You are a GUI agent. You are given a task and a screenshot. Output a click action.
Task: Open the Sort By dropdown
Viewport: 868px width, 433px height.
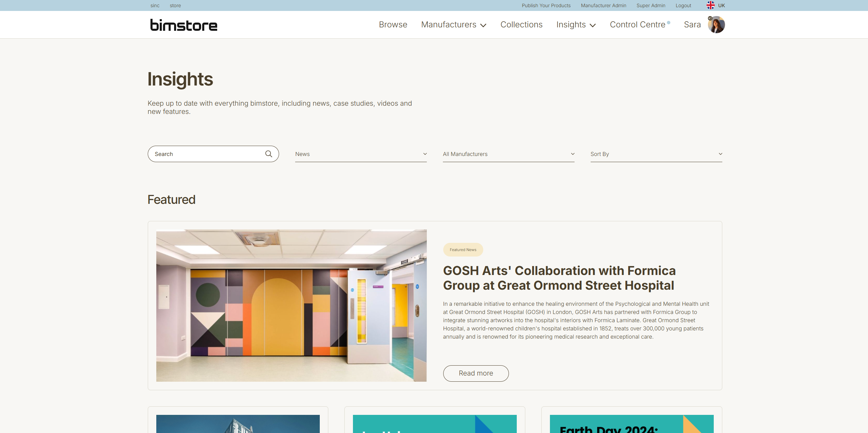click(x=656, y=154)
